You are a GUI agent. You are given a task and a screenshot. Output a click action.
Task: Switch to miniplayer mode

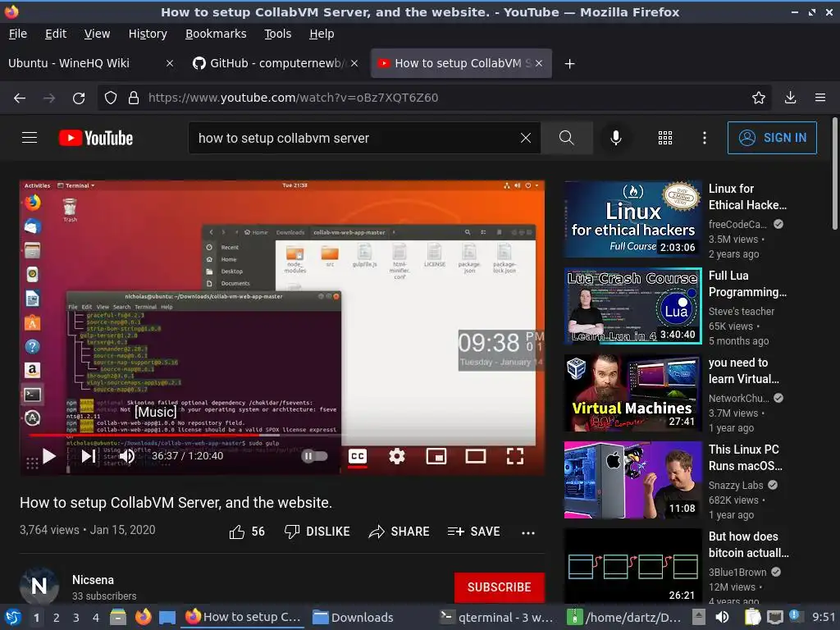[436, 456]
